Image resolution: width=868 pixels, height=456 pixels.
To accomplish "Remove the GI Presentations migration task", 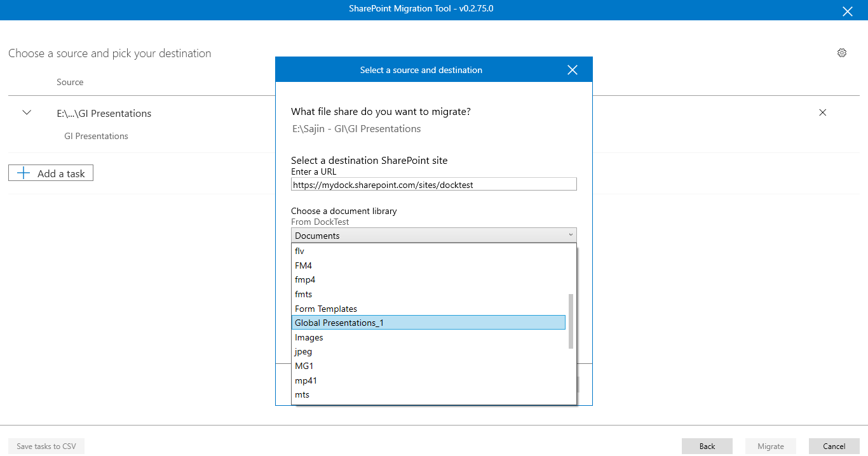I will pyautogui.click(x=823, y=112).
